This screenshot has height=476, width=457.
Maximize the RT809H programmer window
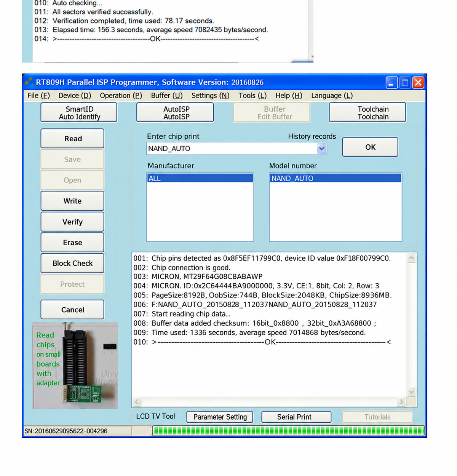(x=405, y=82)
